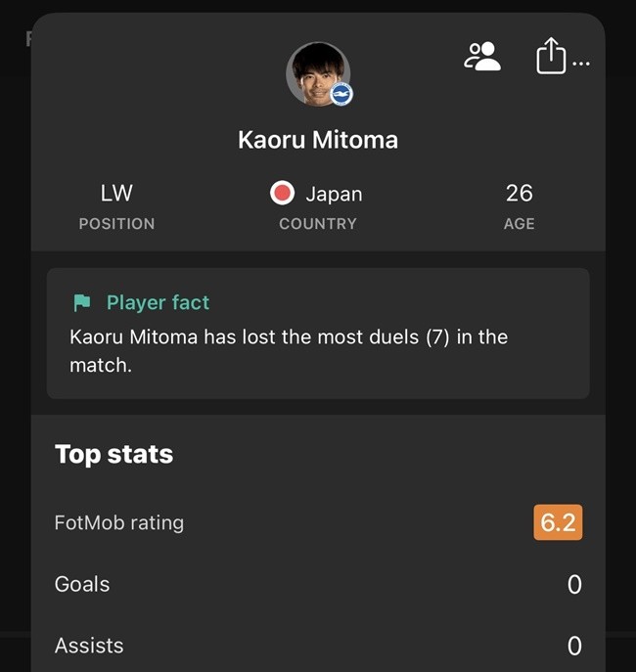The width and height of the screenshot is (636, 672).
Task: Tap the Kaoru Mitoma name heading
Action: click(x=318, y=140)
